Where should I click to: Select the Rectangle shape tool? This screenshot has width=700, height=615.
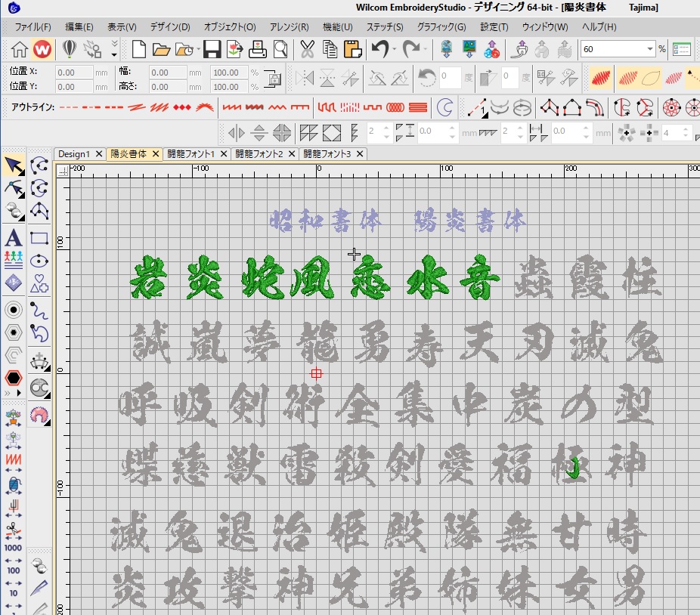(x=39, y=238)
